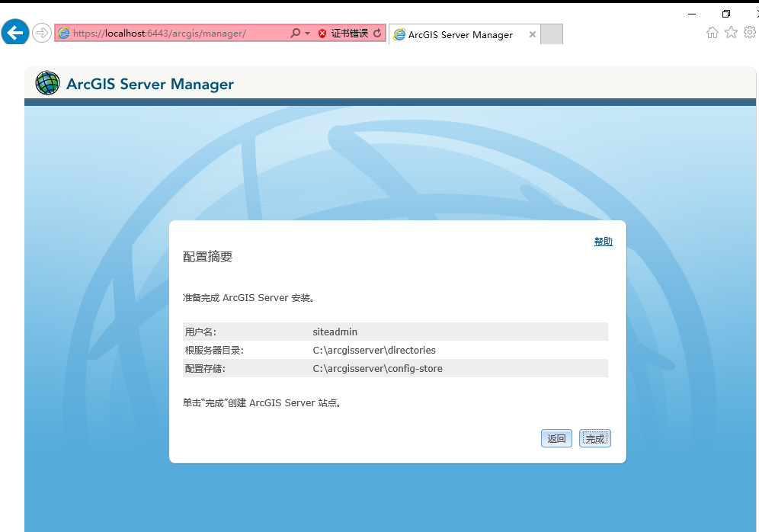Open favorites with the star icon

point(731,33)
